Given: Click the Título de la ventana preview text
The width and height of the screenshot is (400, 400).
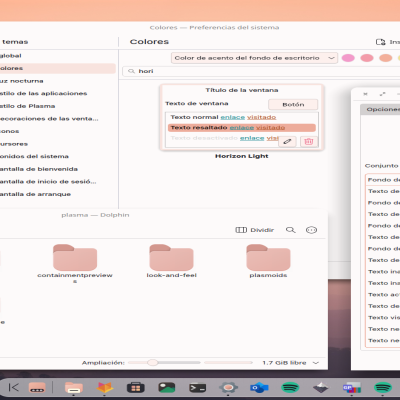Looking at the screenshot, I should click(242, 90).
